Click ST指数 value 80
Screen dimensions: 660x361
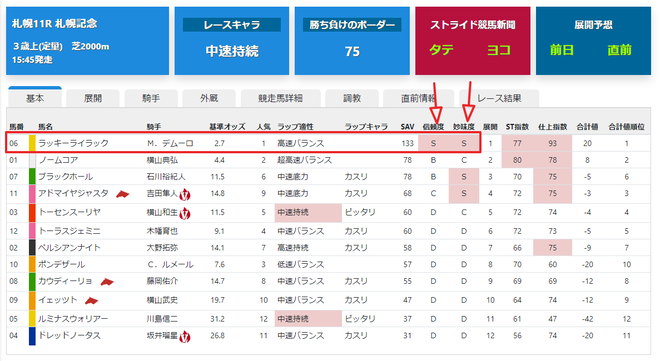(517, 160)
